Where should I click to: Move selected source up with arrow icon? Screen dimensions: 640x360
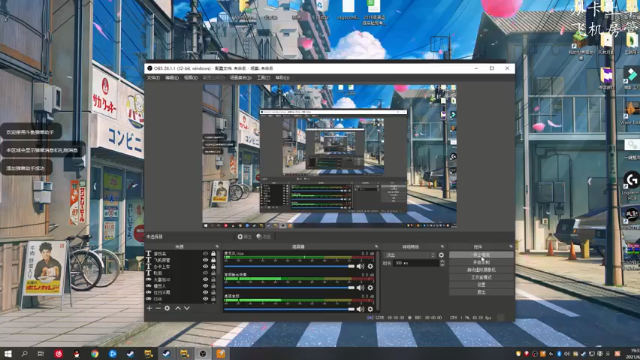pos(178,309)
